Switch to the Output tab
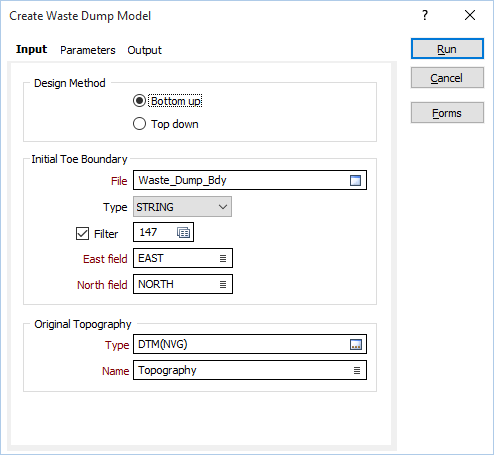Screen dimensions: 494x464 tap(144, 50)
